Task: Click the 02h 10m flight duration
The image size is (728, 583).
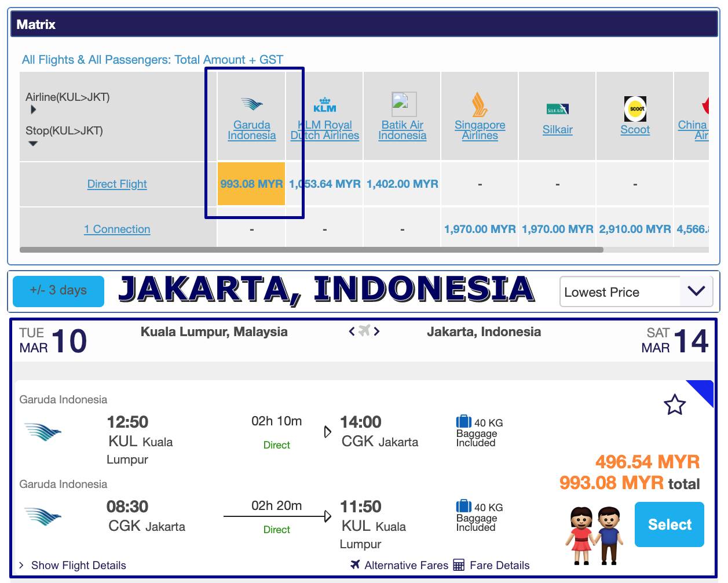Action: point(277,421)
